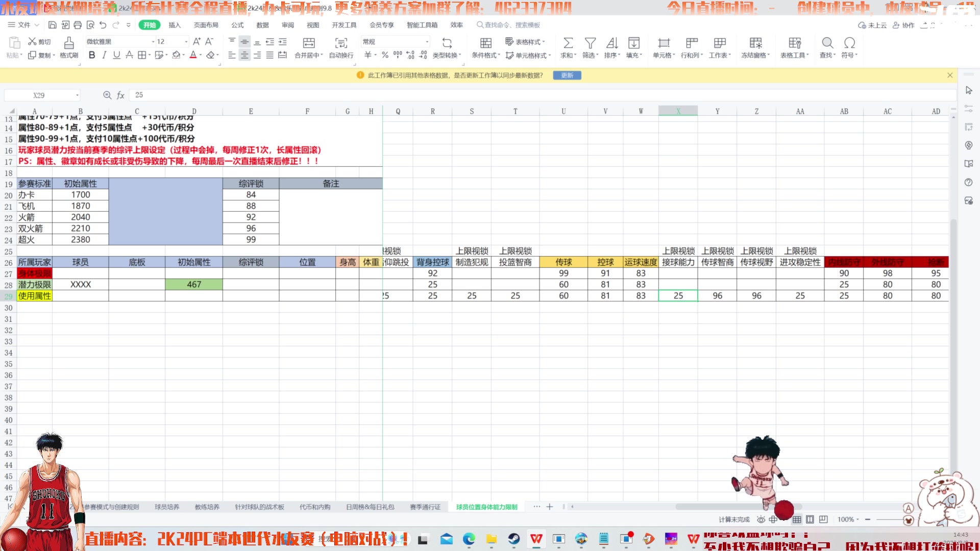980x551 pixels.
Task: Switch to the 球员培养 sheet tab
Action: click(x=167, y=507)
